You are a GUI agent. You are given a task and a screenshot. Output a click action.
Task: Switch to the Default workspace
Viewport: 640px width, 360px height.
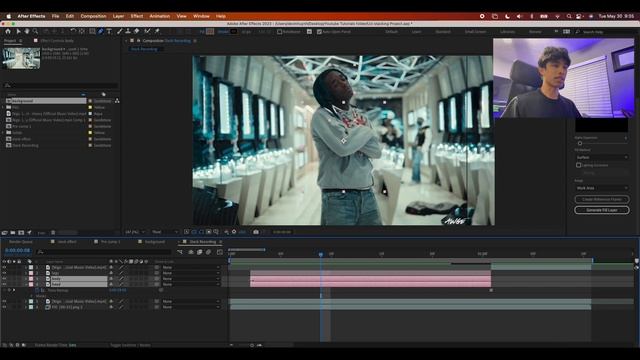coord(391,31)
